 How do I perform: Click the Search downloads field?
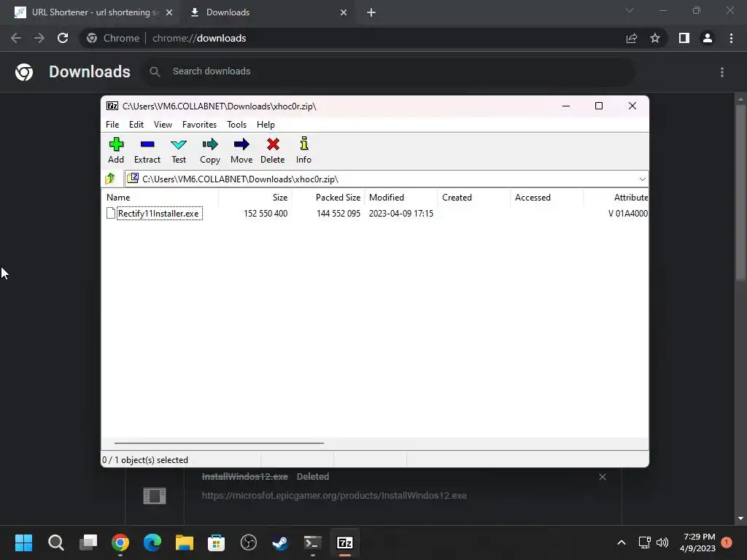tap(388, 71)
